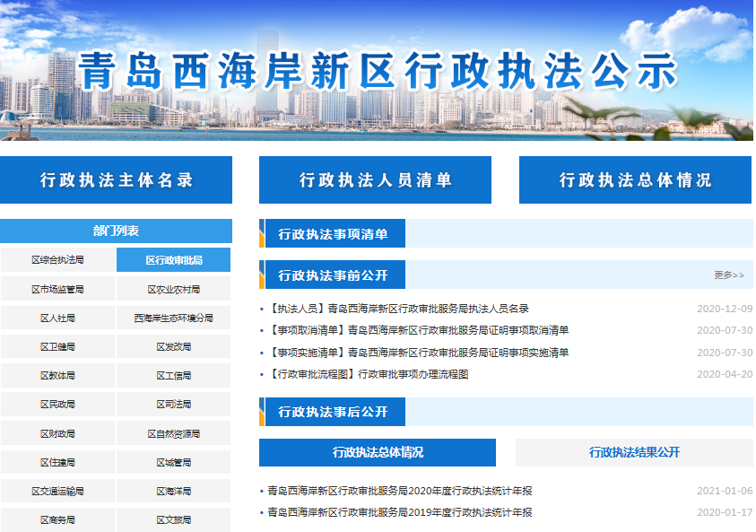Select 区交通运输局 department
This screenshot has width=756, height=532.
pos(57,492)
